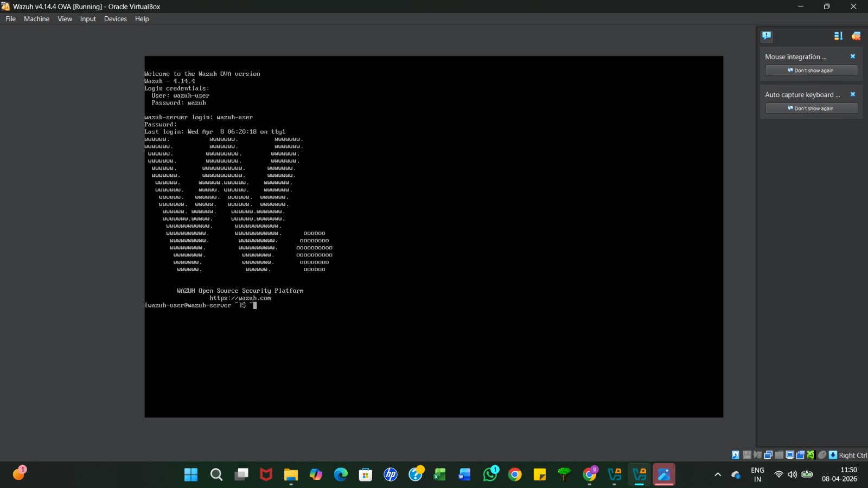868x488 pixels.
Task: Click the VirtualBox window title bar icon
Action: (x=6, y=7)
